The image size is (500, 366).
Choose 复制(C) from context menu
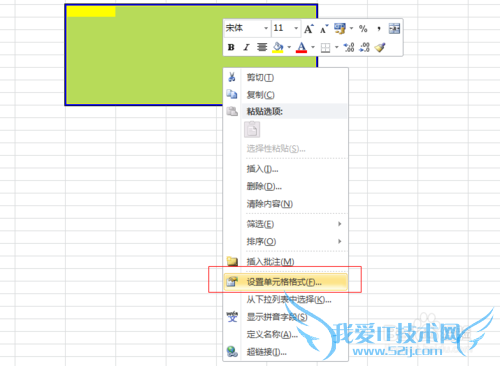pos(286,95)
